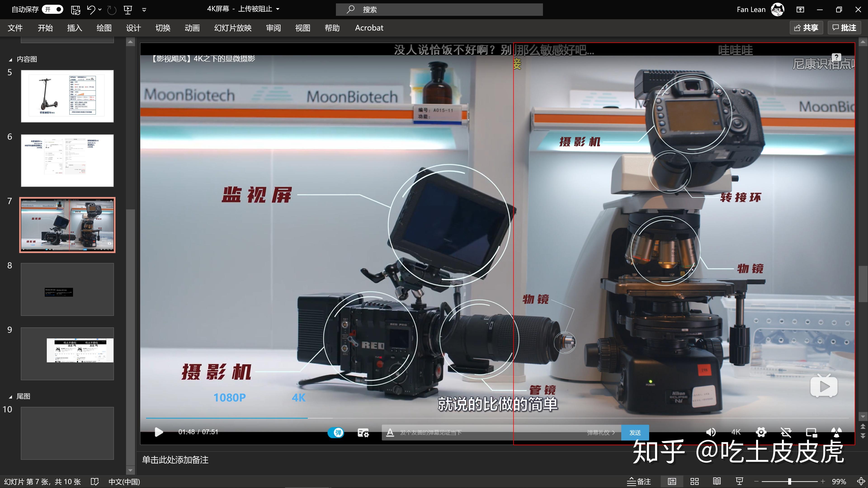Open the 帮助 tab
The height and width of the screenshot is (488, 868).
[x=332, y=28]
